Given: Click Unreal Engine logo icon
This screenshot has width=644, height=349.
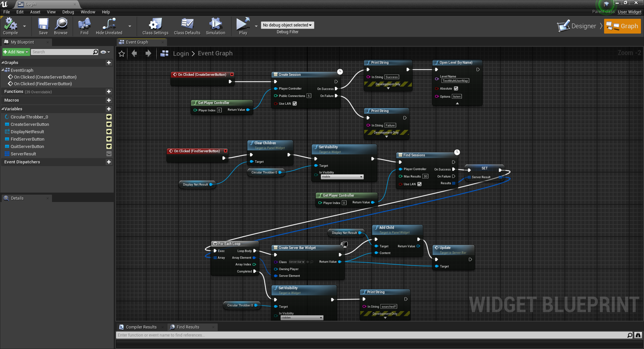Looking at the screenshot, I should 4,4.
